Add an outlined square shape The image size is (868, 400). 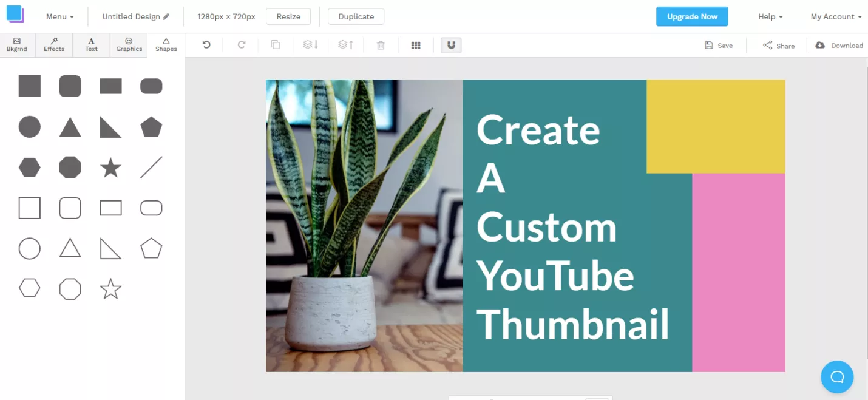30,208
